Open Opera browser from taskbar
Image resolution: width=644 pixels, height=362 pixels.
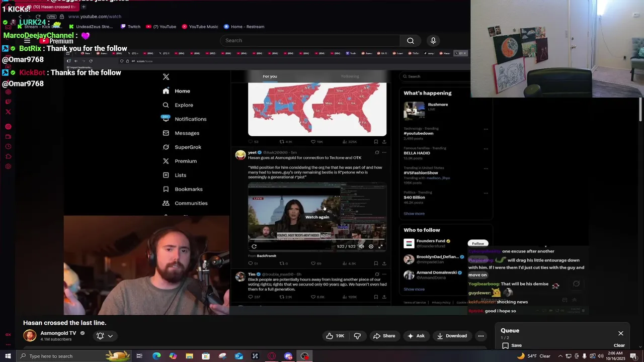pyautogui.click(x=272, y=356)
